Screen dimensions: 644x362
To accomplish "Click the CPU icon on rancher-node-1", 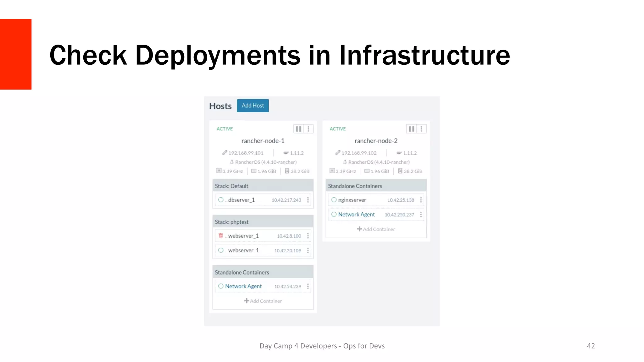I will (x=219, y=171).
